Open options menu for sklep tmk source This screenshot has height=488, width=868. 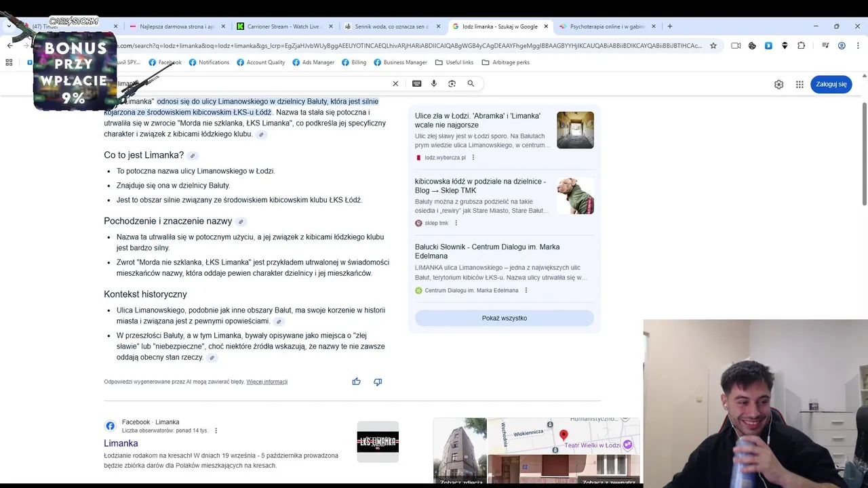coord(456,223)
